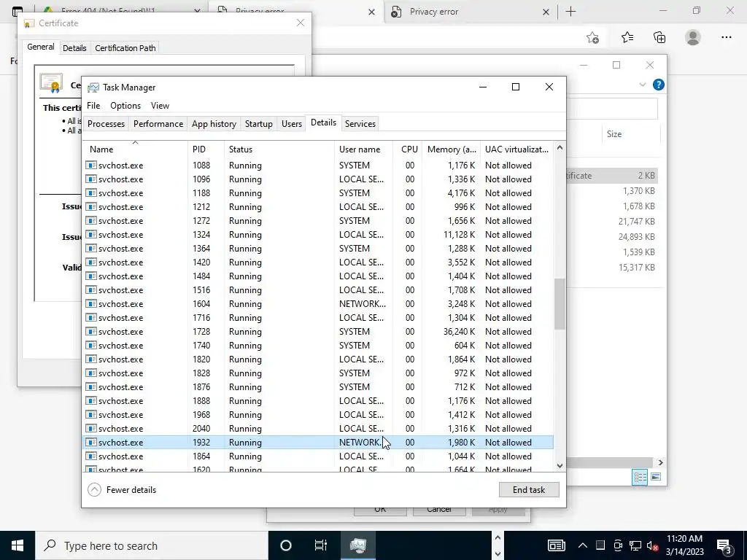747x560 pixels.
Task: Click the 36,240 K memory value
Action: [x=460, y=332]
